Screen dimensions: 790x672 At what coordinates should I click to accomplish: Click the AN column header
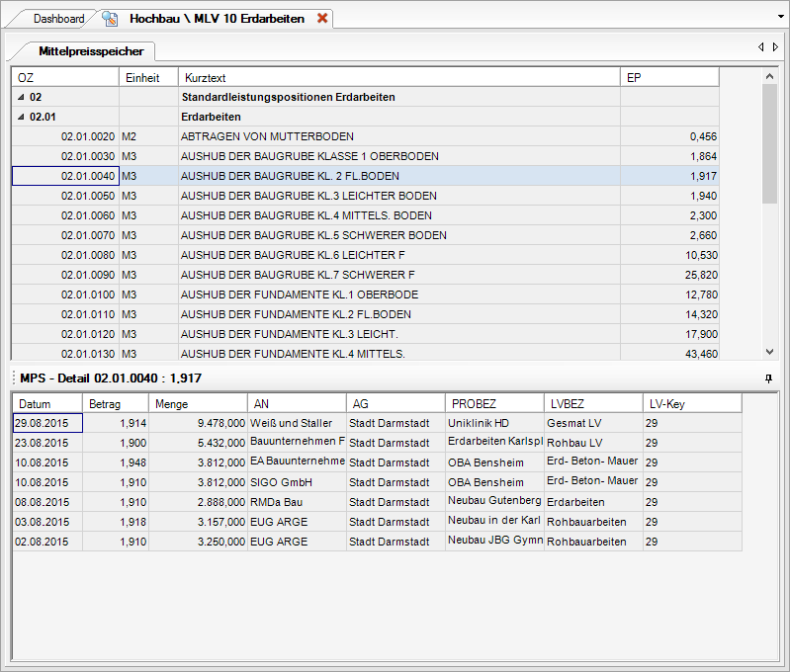(x=297, y=403)
